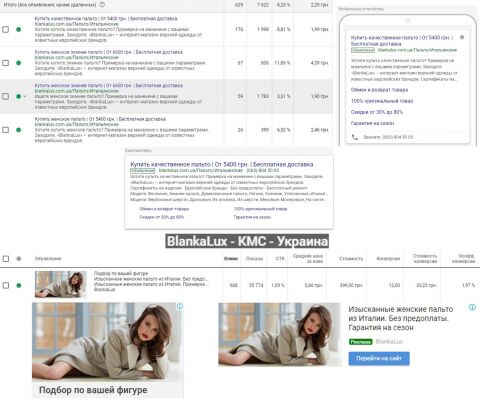Open headline of ad with 11,06 % CTR
The width and height of the screenshot is (480, 400).
pos(109,52)
